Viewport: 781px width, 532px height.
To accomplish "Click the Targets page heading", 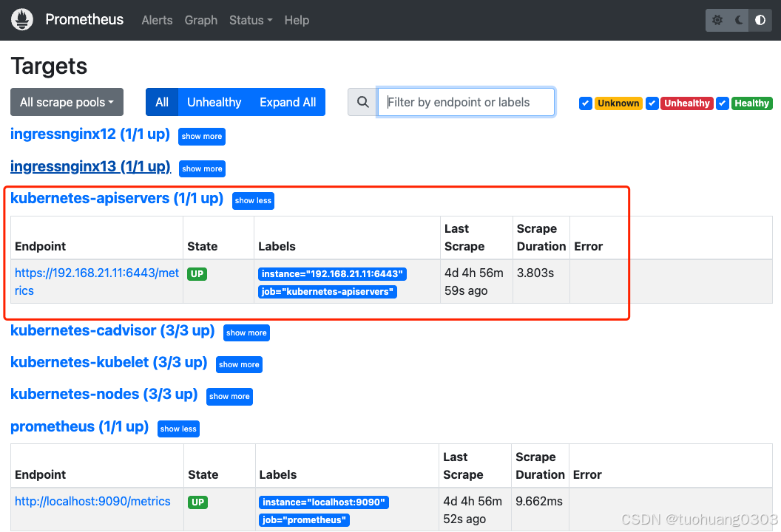I will 49,66.
